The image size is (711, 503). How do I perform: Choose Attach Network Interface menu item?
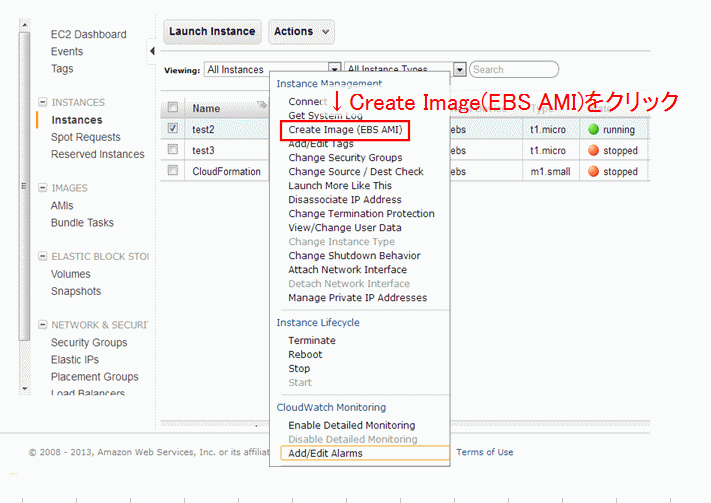point(348,270)
